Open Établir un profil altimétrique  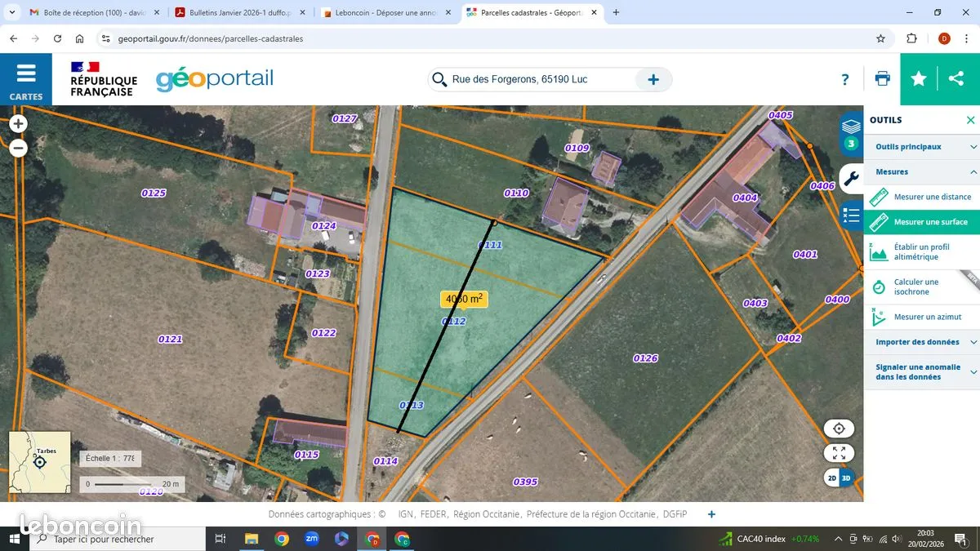pyautogui.click(x=921, y=251)
